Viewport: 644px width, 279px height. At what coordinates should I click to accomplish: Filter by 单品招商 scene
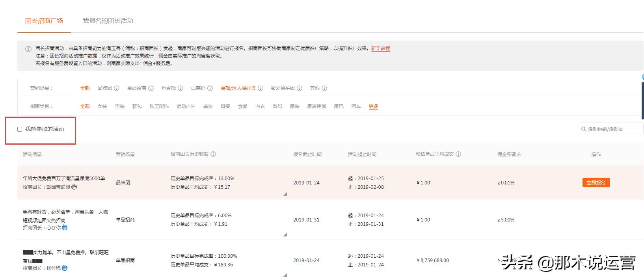point(137,88)
